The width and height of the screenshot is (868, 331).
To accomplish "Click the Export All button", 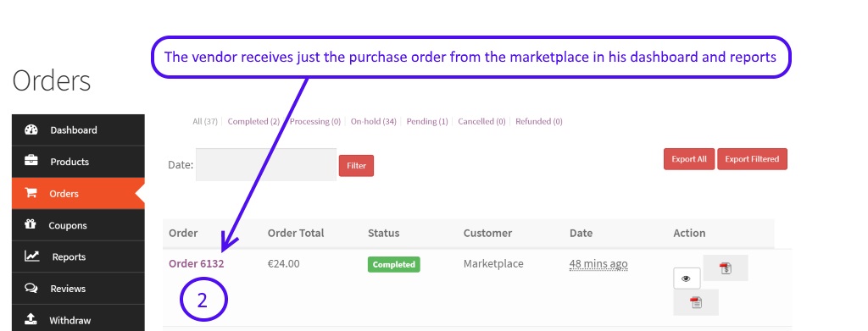I will click(x=689, y=159).
